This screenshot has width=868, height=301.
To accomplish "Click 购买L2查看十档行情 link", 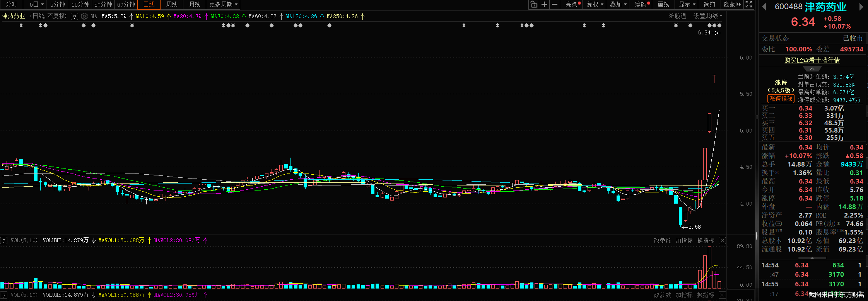I will (812, 60).
